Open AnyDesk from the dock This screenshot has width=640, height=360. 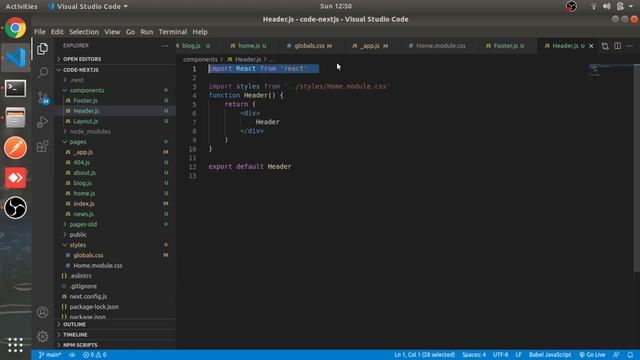(16, 178)
